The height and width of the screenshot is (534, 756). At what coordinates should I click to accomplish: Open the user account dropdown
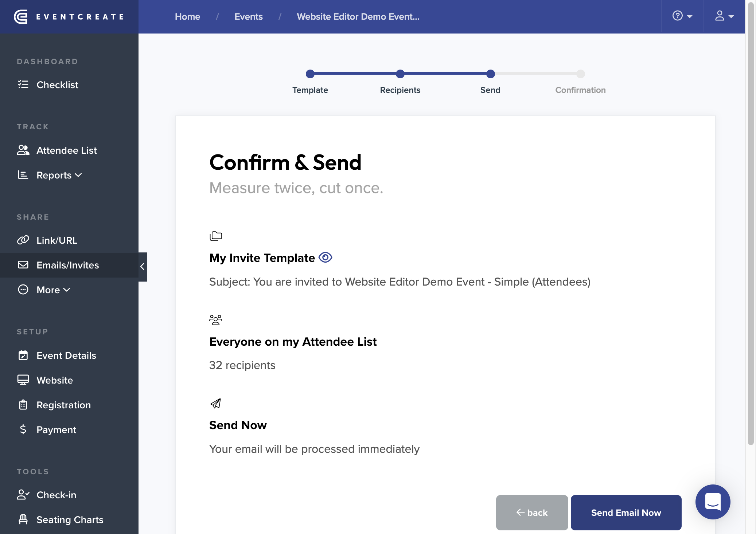tap(724, 16)
